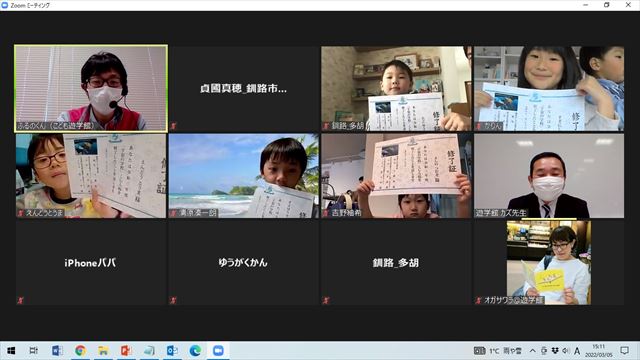Screen dimensions: 640x360
Task: Select the ゆうがくかん participant tile
Action: pyautogui.click(x=244, y=262)
